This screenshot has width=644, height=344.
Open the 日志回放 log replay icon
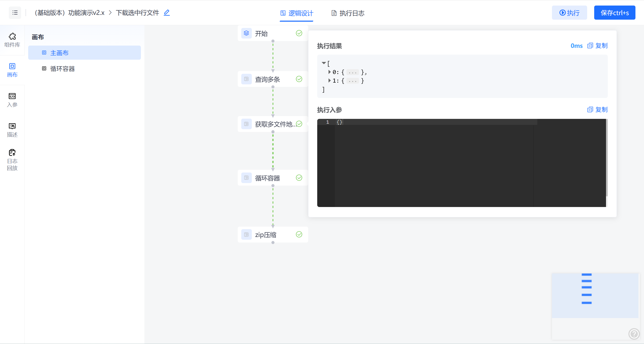coord(12,160)
